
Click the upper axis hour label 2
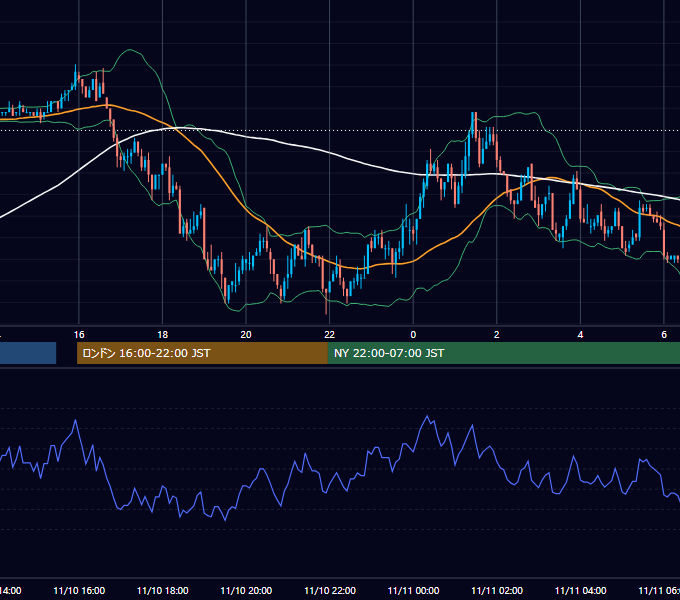[497, 335]
